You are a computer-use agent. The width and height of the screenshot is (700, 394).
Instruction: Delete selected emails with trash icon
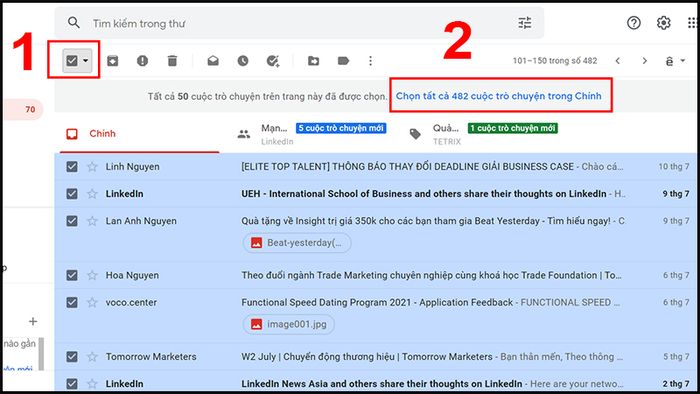pyautogui.click(x=172, y=61)
